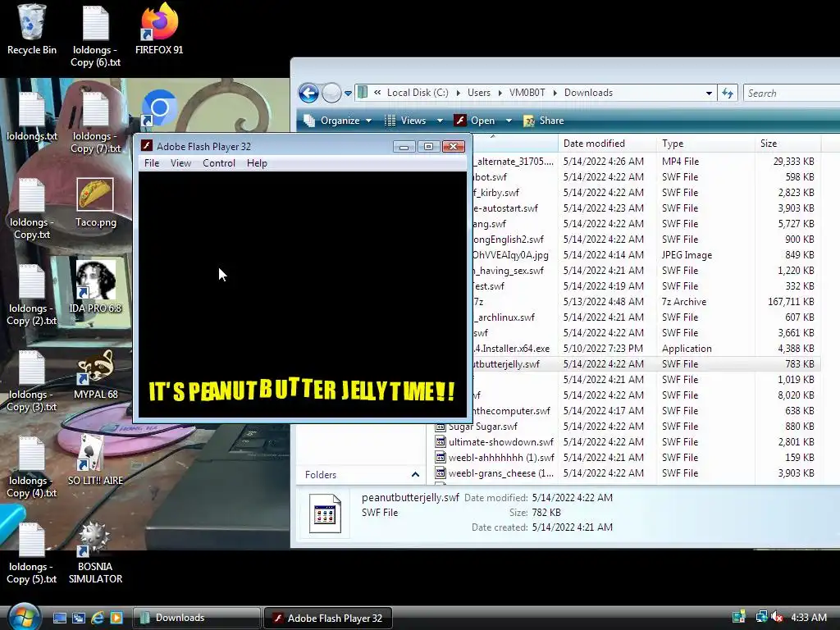Launch the IDA PRO 6.8 shortcut

95,288
